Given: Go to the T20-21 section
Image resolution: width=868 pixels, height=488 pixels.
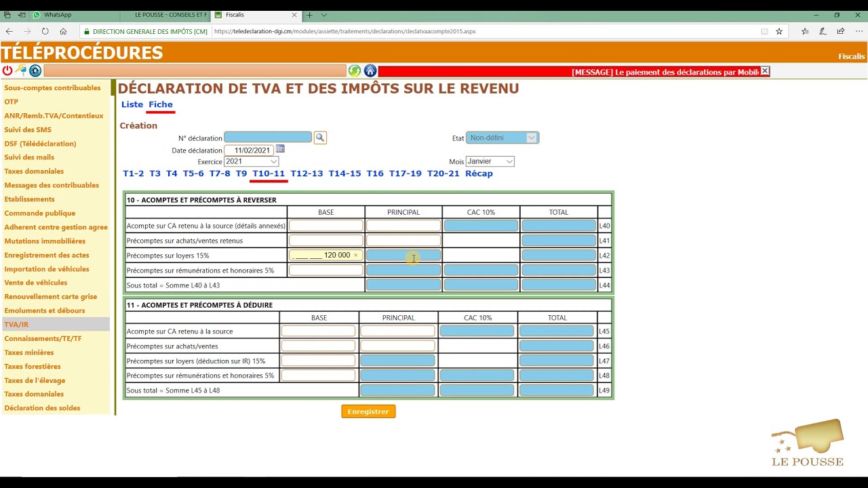Looking at the screenshot, I should (x=443, y=174).
